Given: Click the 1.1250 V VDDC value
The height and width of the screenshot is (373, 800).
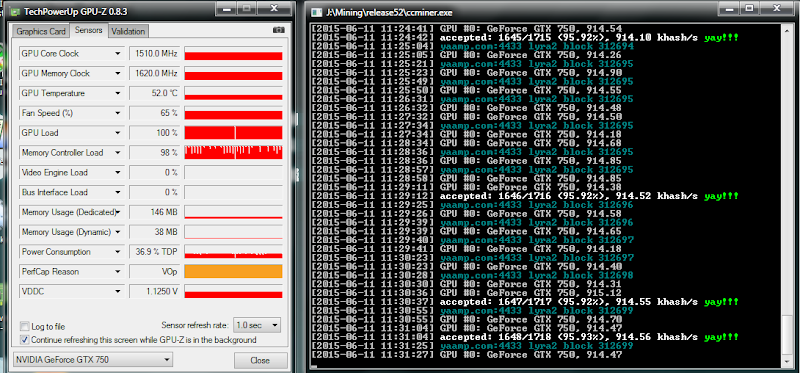Looking at the screenshot, I should (x=155, y=292).
